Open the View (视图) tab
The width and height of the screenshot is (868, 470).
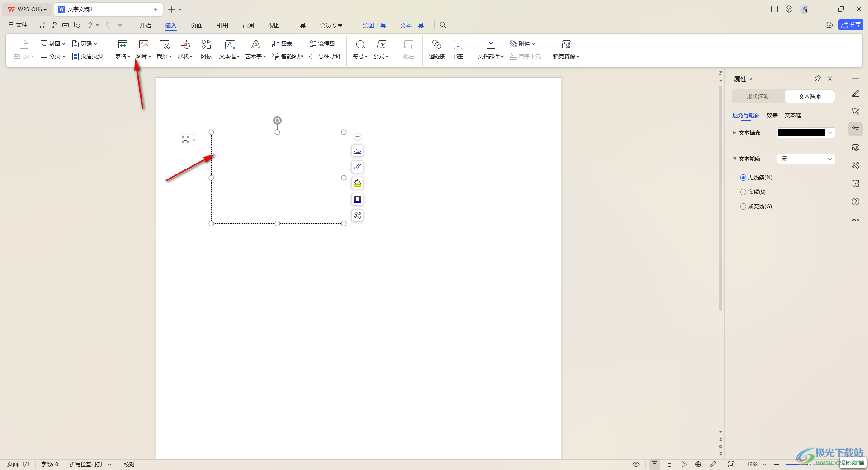[x=274, y=25]
